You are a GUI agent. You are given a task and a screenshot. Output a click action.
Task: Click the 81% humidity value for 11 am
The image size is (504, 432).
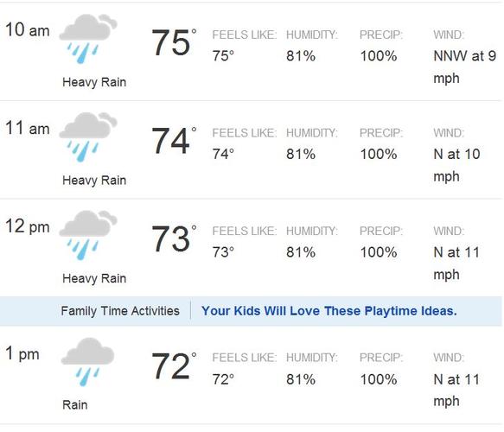pos(301,154)
